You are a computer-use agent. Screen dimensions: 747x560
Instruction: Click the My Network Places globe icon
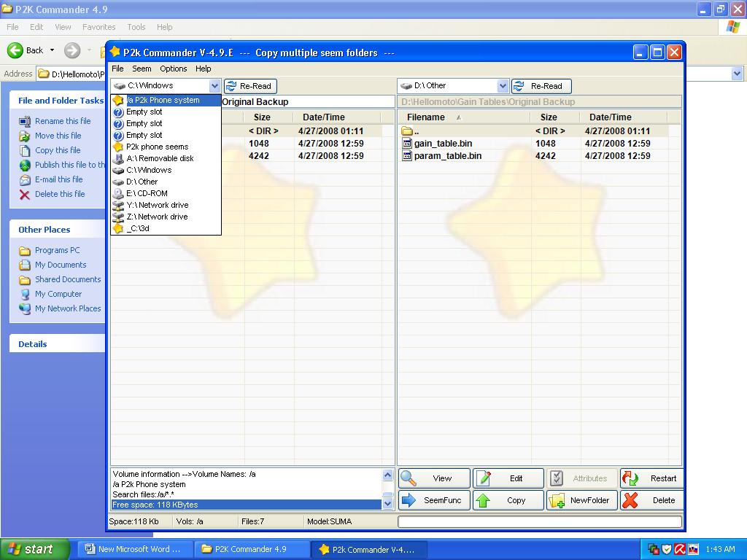pos(24,309)
